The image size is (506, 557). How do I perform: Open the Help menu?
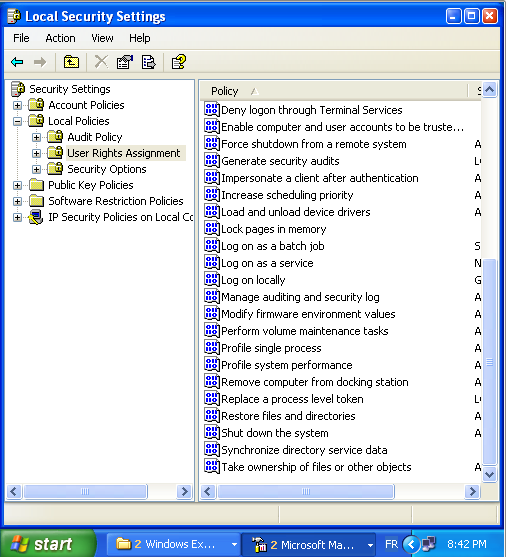140,38
